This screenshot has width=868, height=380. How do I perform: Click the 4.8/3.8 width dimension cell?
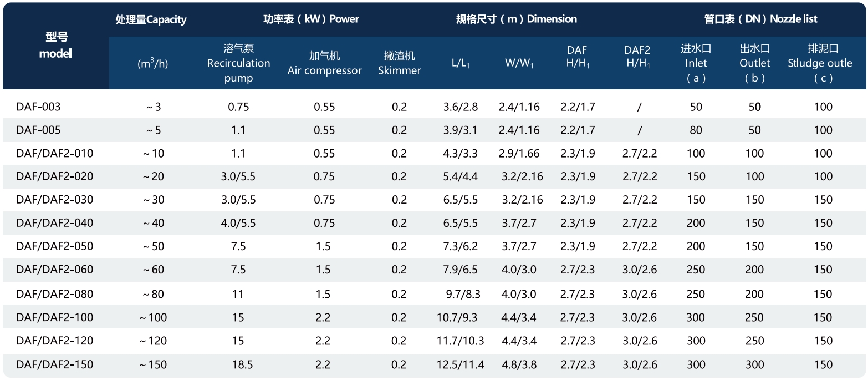pyautogui.click(x=519, y=364)
